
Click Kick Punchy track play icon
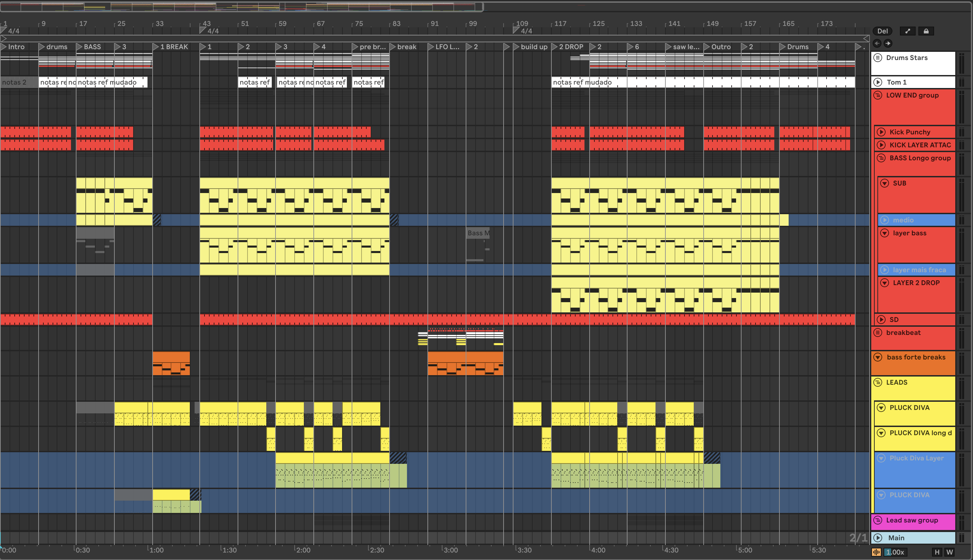[881, 132]
